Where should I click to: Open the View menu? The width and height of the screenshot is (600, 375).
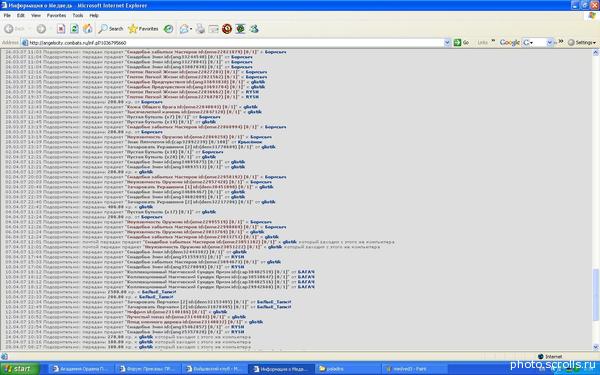[36, 15]
